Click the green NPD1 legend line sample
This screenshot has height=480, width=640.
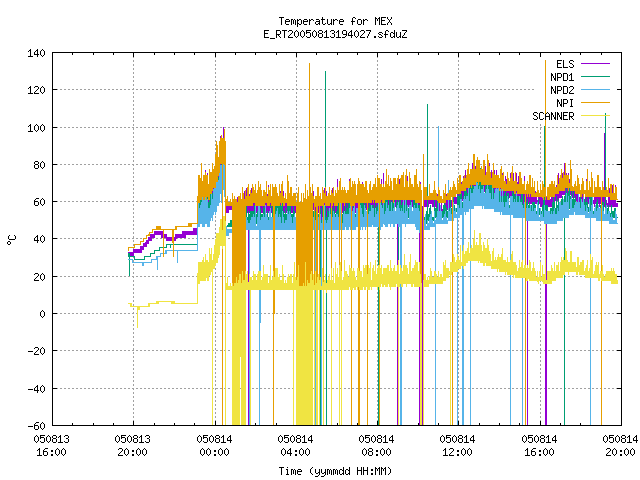(595, 77)
